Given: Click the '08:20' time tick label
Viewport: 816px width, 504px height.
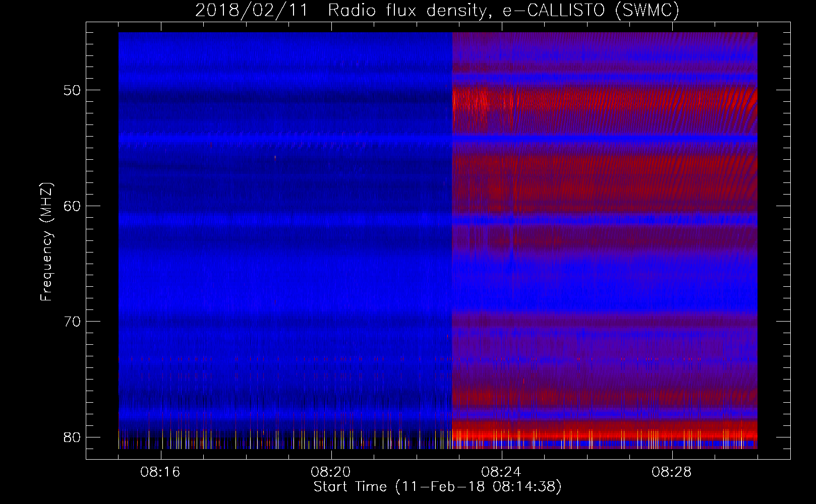Looking at the screenshot, I should click(x=331, y=472).
